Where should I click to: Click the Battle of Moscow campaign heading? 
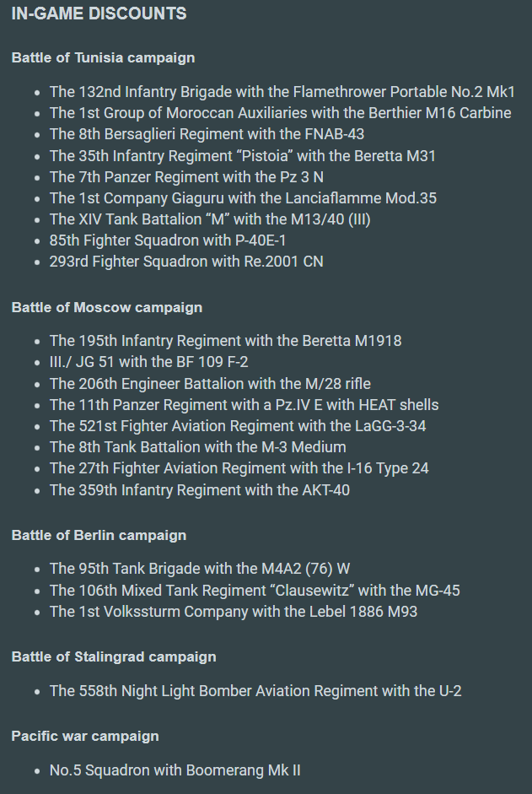coord(107,307)
